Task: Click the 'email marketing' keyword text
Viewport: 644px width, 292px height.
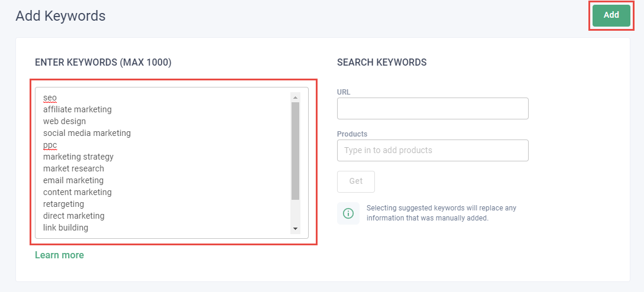Action: point(73,180)
